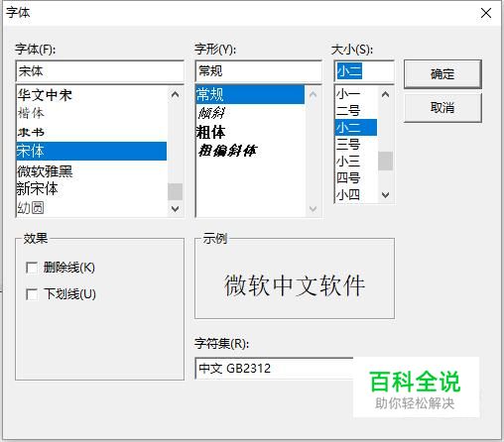Image resolution: width=504 pixels, height=442 pixels.
Task: Click size list scroll up arrow
Action: [x=385, y=94]
